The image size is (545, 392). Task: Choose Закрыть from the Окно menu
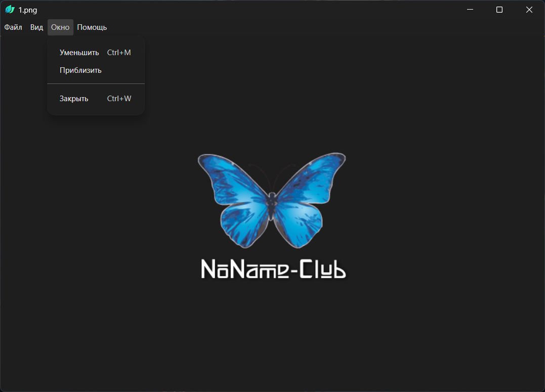coord(96,99)
